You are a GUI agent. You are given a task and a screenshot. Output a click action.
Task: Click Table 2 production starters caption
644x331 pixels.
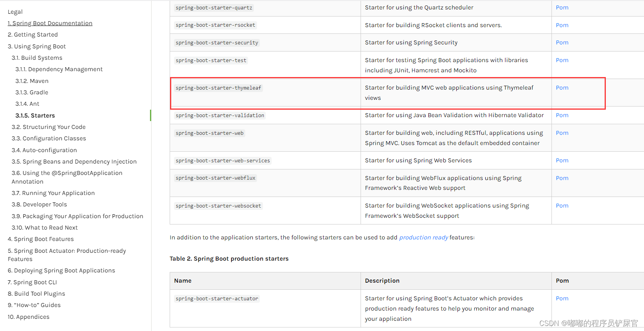[229, 259]
